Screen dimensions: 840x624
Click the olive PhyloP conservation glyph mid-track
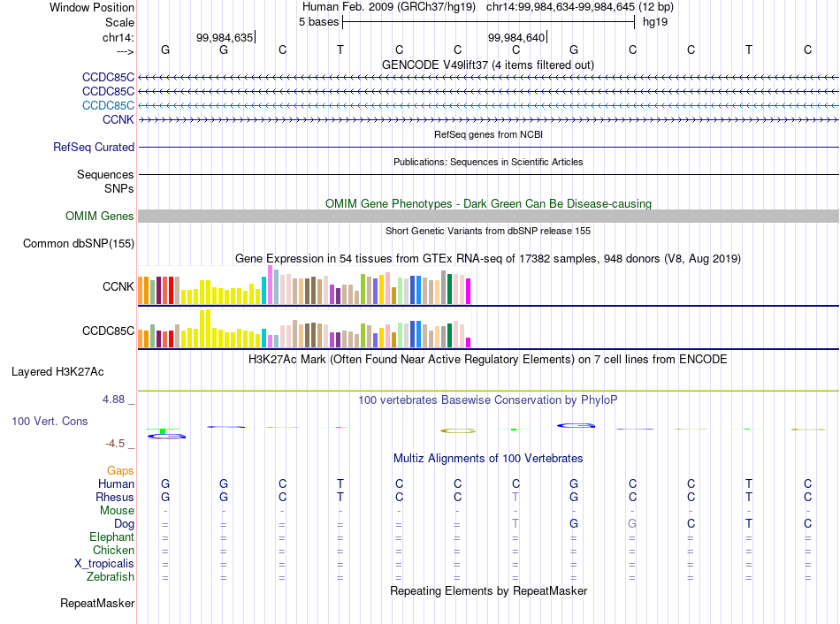(457, 430)
